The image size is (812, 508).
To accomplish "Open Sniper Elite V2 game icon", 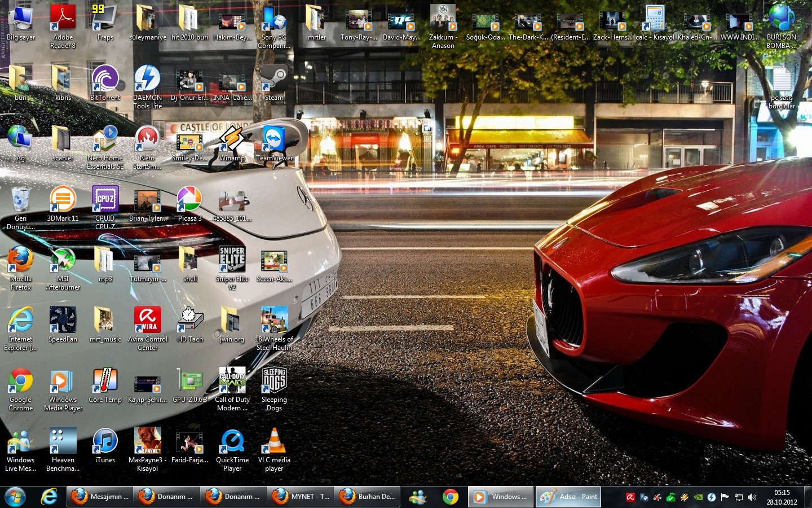I will 232,268.
